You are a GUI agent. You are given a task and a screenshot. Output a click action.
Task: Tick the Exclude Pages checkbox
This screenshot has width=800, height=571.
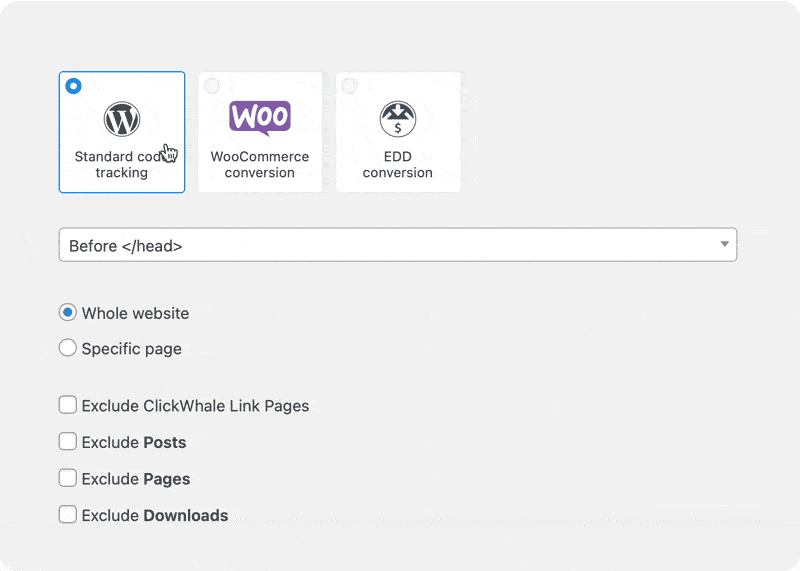(67, 478)
